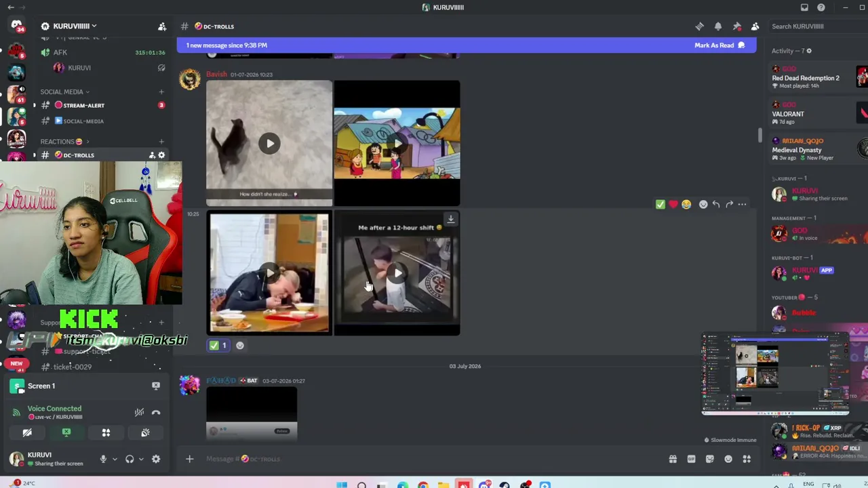Open Activity section settings gear
The height and width of the screenshot is (488, 868).
coord(809,51)
